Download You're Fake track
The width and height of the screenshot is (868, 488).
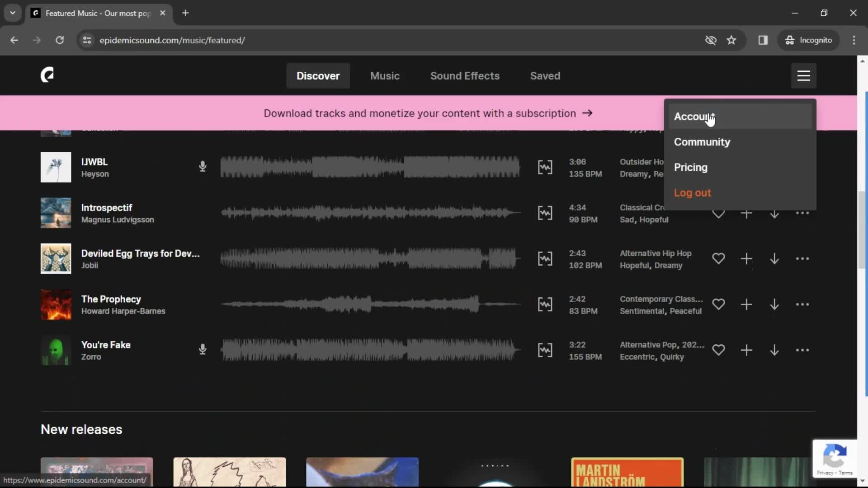774,350
